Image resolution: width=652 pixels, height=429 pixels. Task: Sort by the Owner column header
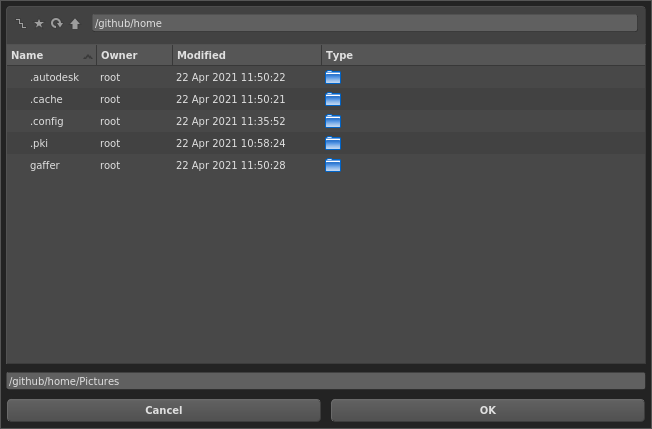tap(135, 55)
